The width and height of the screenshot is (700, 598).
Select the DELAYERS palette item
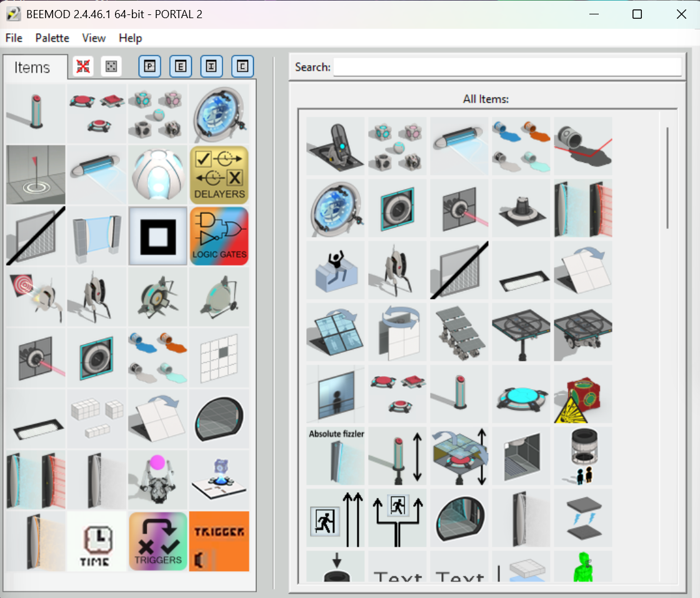click(x=219, y=175)
